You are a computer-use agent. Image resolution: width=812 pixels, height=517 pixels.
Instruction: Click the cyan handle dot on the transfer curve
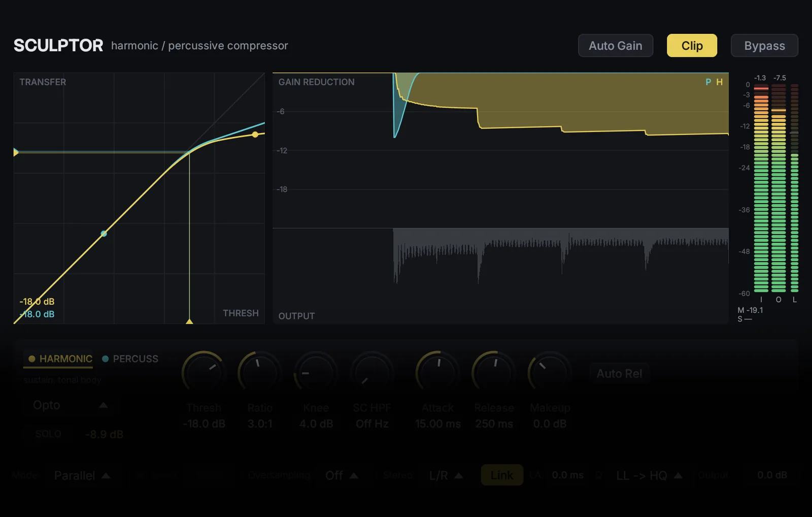[x=104, y=234]
